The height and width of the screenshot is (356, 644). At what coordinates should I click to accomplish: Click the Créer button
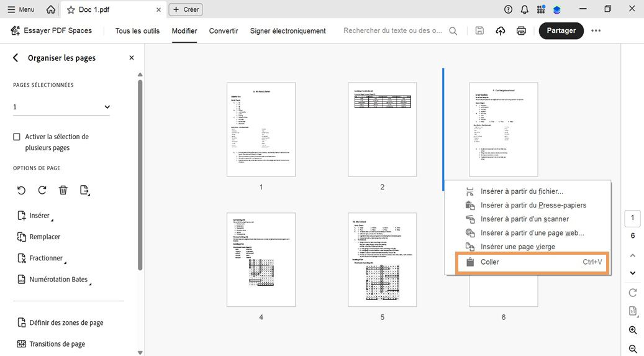[186, 9]
